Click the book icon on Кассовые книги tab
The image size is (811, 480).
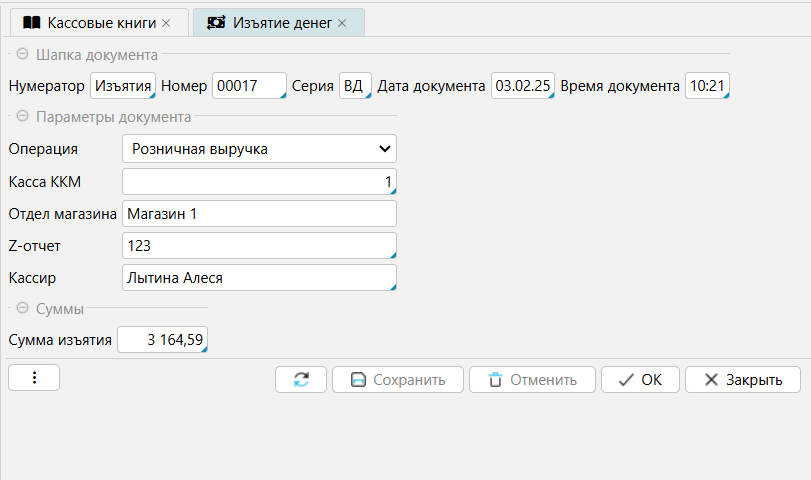point(32,23)
